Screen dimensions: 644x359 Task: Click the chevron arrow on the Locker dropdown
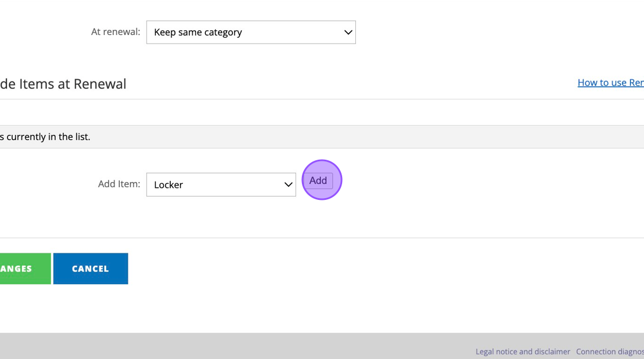coord(288,184)
